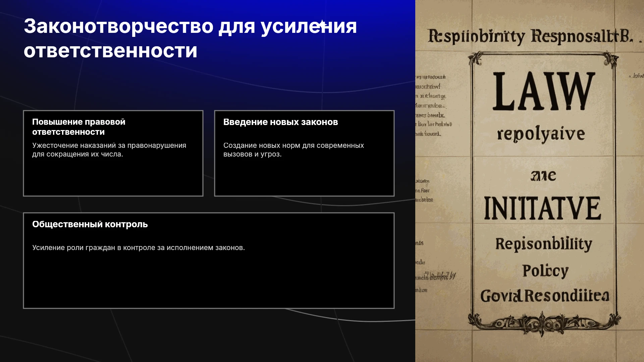Select the 'Общественный контроль' heading
This screenshot has width=644, height=362.
pyautogui.click(x=90, y=224)
